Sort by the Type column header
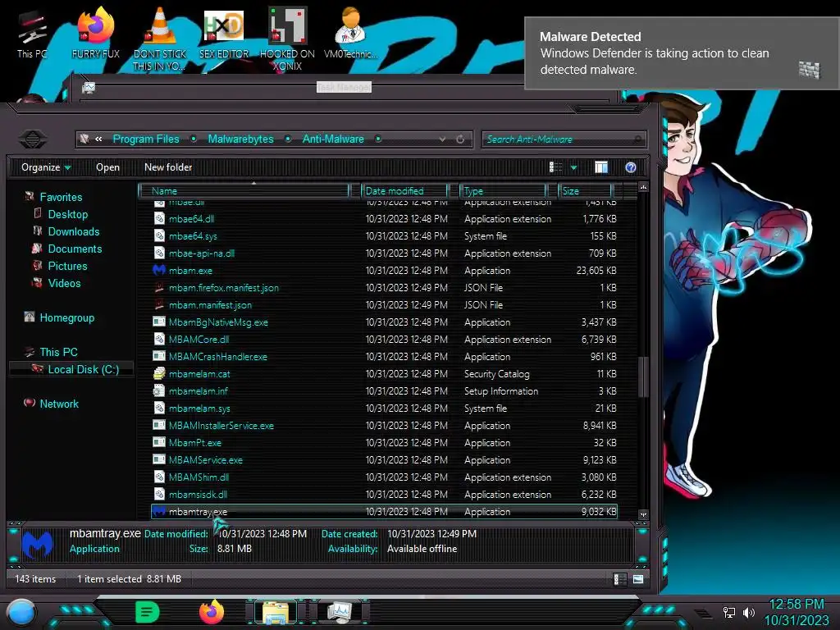The height and width of the screenshot is (630, 840). point(504,190)
